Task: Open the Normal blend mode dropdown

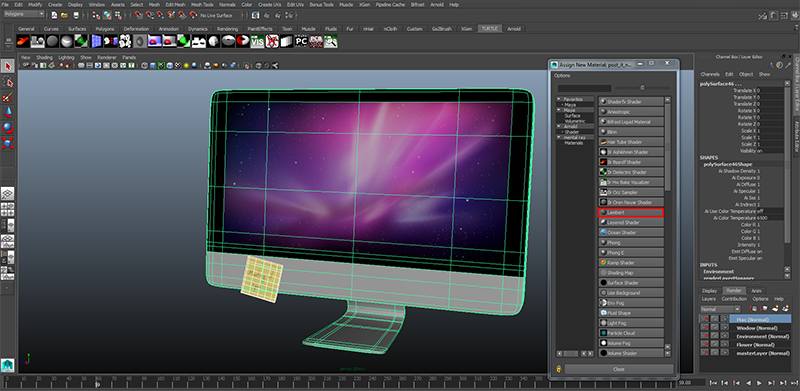Action: [x=720, y=309]
